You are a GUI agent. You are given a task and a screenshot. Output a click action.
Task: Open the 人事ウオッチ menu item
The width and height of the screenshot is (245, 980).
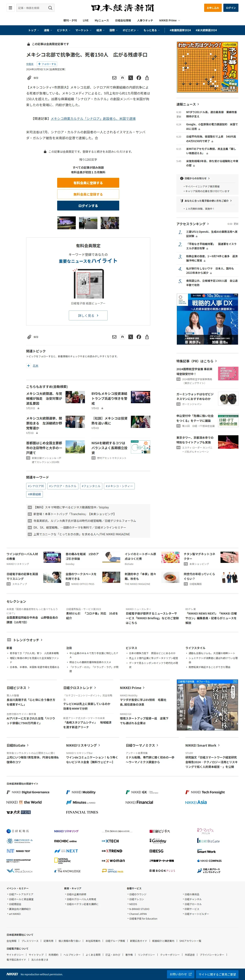(x=145, y=21)
